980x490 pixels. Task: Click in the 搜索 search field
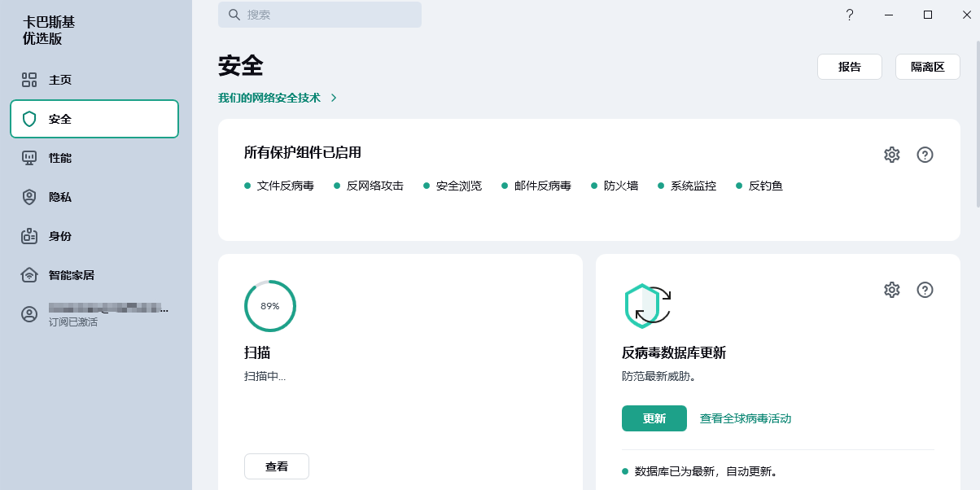coord(320,15)
